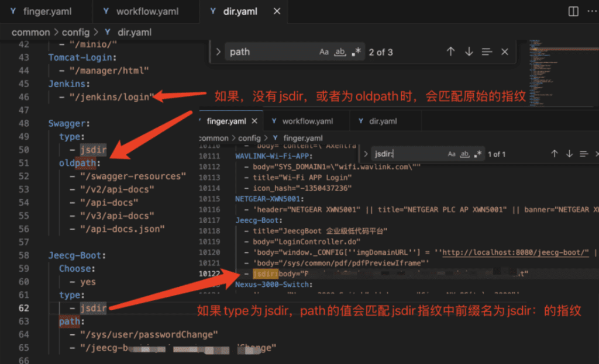This screenshot has height=364, width=599.
Task: Go to previous match in path search
Action: coord(450,52)
